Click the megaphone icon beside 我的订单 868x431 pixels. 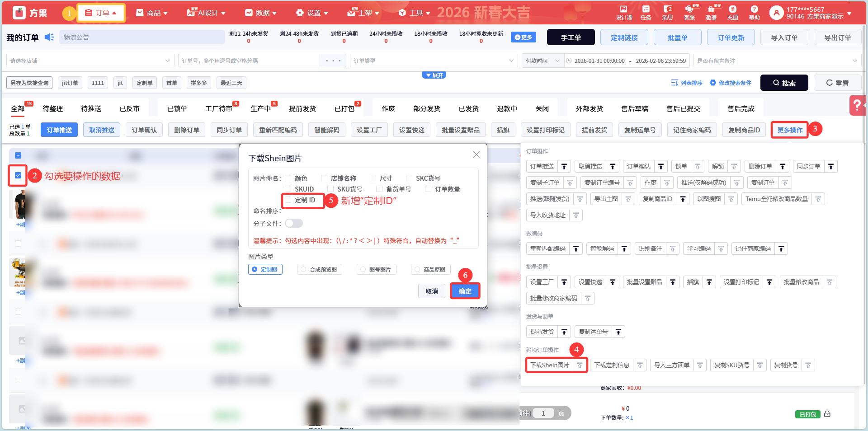click(49, 37)
